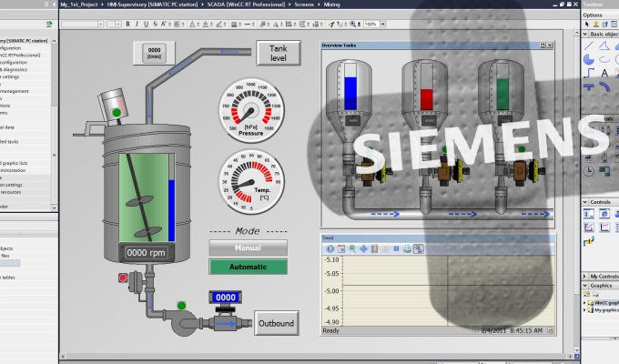Screen dimensions: 619x364
Task: Toggle green indicator above outbound pump
Action: tap(181, 305)
